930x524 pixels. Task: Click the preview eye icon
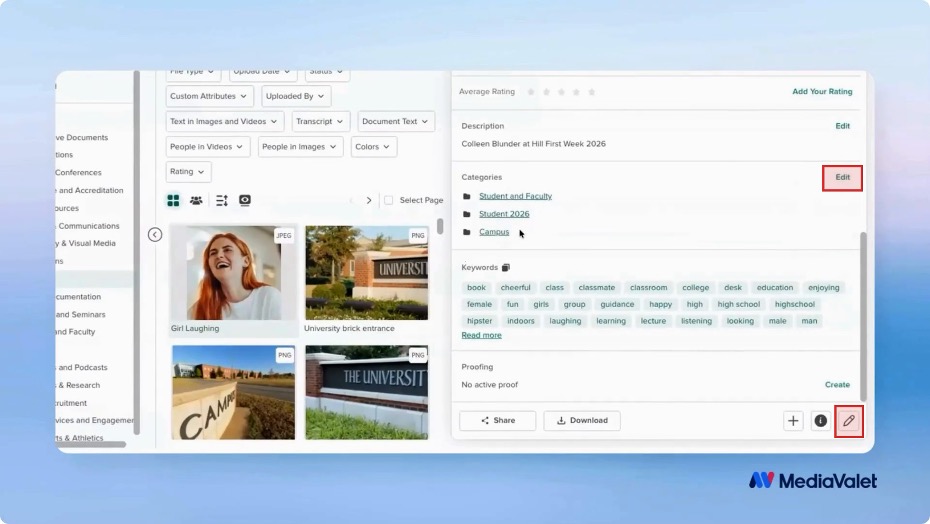point(245,200)
